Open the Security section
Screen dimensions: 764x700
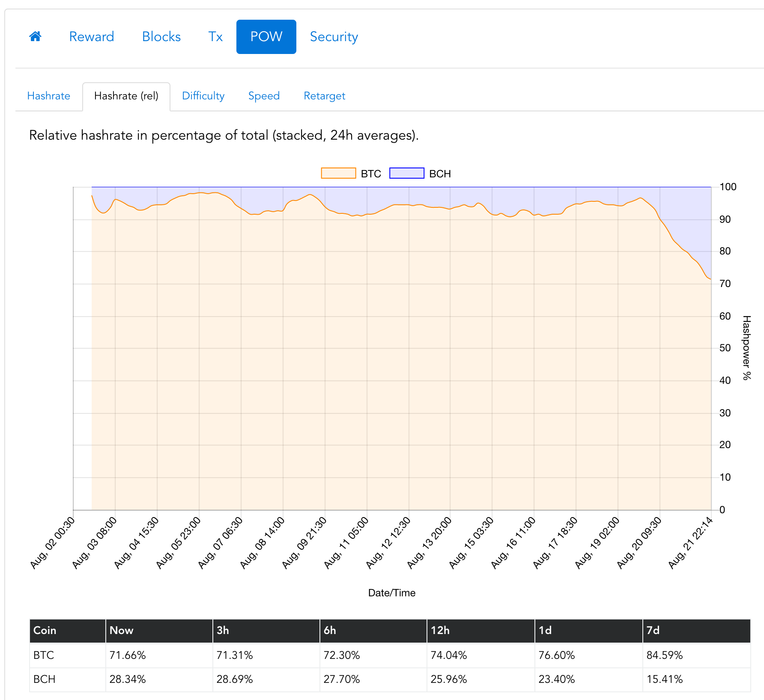pyautogui.click(x=334, y=36)
